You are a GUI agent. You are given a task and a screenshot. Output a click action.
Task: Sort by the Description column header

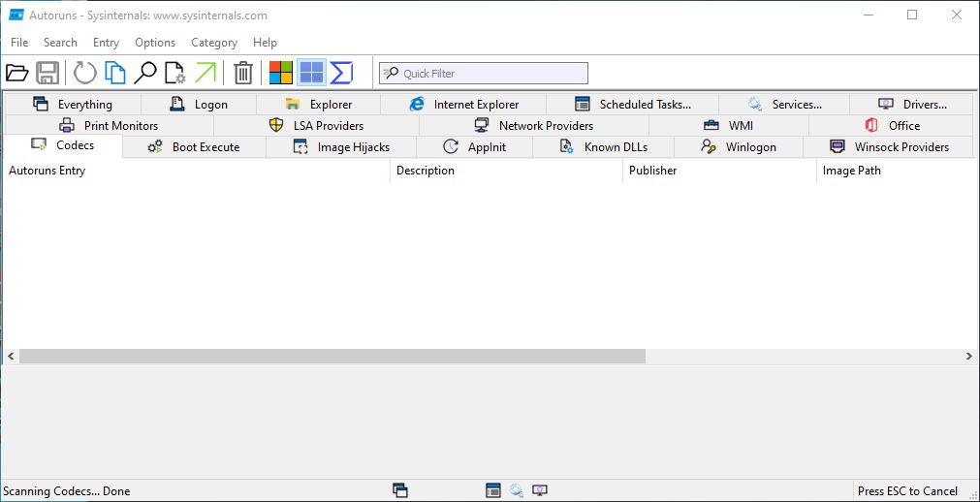click(506, 171)
